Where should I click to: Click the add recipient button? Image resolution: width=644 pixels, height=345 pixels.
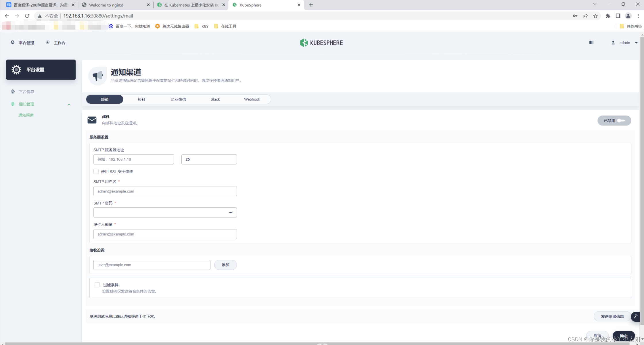point(225,265)
